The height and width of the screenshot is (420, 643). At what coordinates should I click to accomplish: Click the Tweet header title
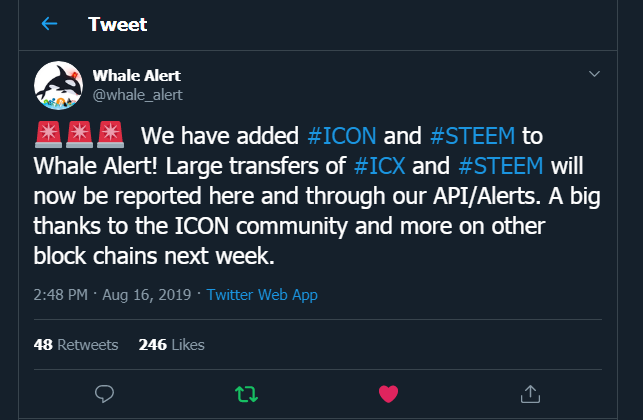(118, 24)
